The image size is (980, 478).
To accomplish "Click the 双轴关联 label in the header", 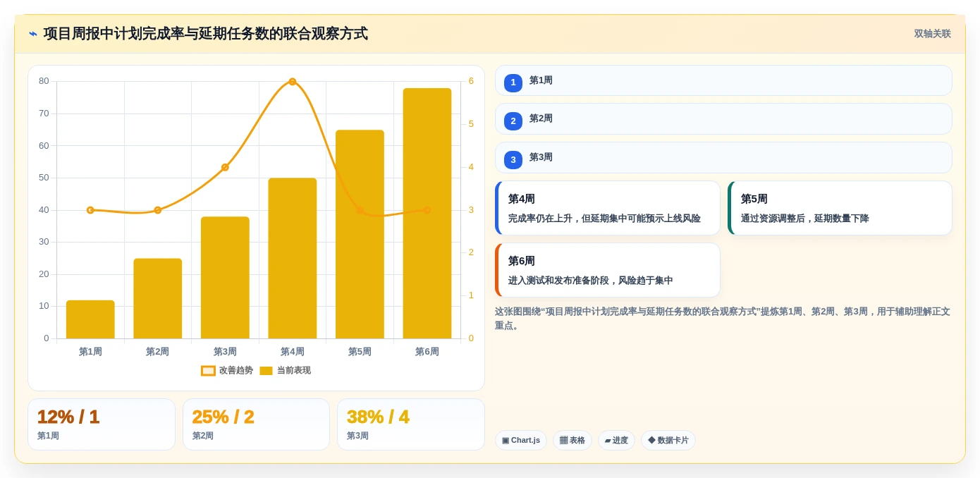I will (x=932, y=34).
